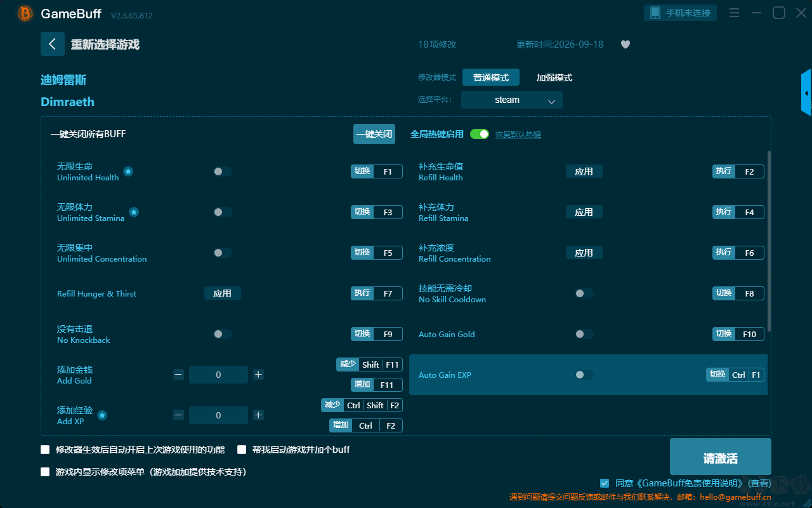Enable the No Knockback switch
The height and width of the screenshot is (508, 812).
[x=223, y=334]
